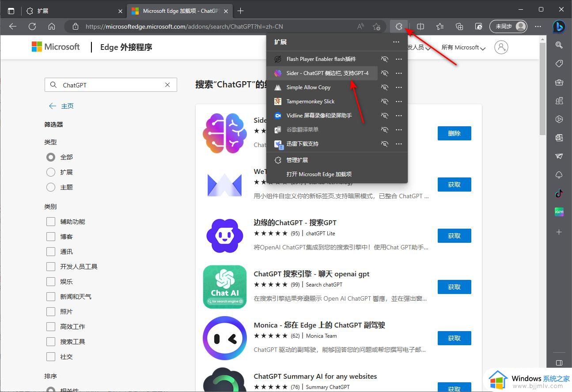This screenshot has width=572, height=392.
Task: Open sidebar Search icon
Action: [x=559, y=45]
